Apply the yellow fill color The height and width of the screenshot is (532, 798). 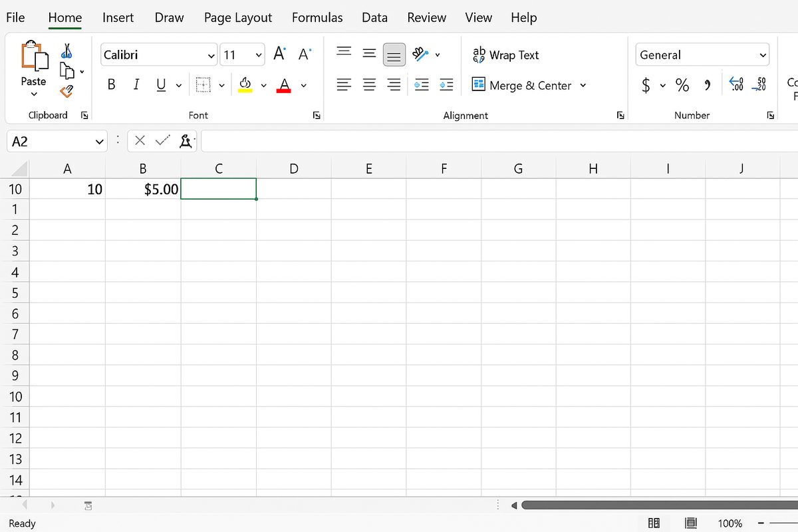click(x=245, y=84)
